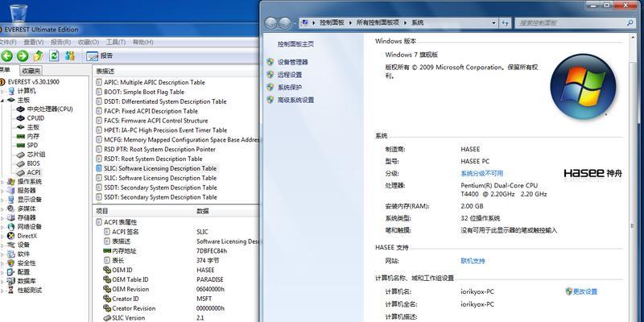This screenshot has height=322, width=644.
Task: Open address bar history dropdown arrow
Action: click(493, 23)
